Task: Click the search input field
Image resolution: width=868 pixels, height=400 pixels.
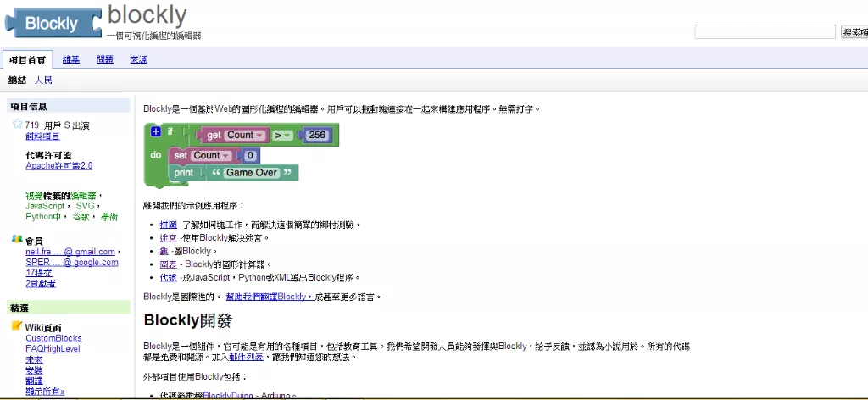Action: coord(765,32)
